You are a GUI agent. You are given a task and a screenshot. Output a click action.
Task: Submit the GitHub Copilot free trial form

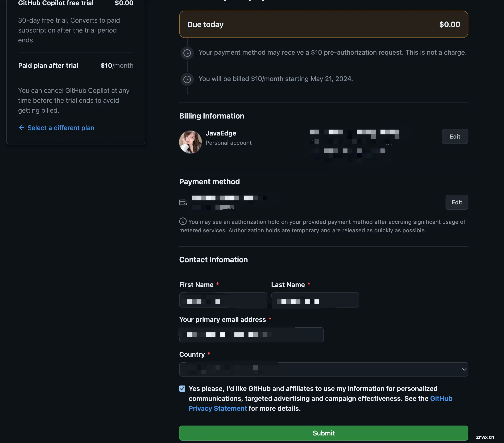click(324, 433)
